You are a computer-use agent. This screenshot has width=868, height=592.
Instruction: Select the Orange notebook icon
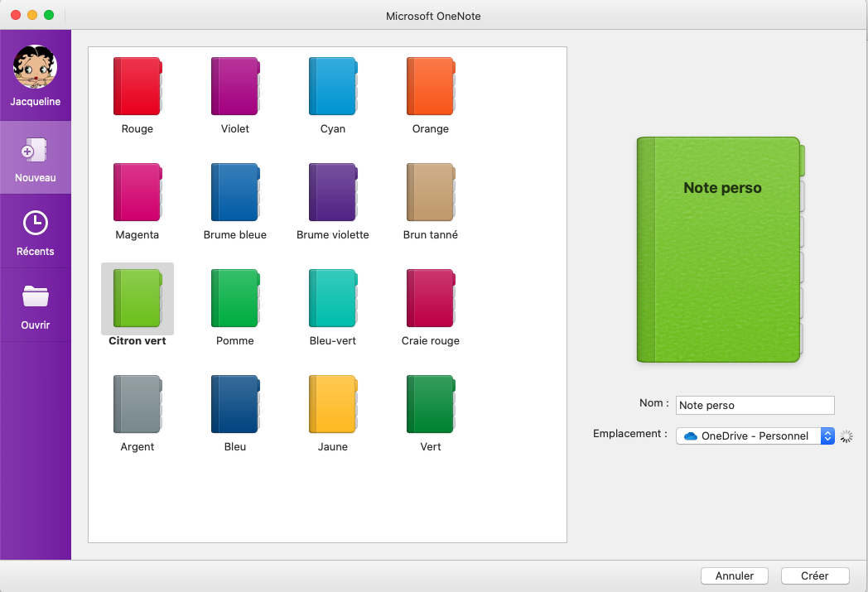pos(431,87)
